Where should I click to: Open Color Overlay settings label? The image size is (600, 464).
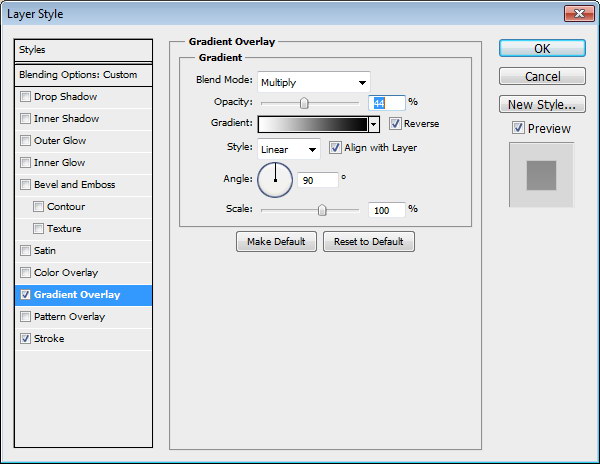66,272
